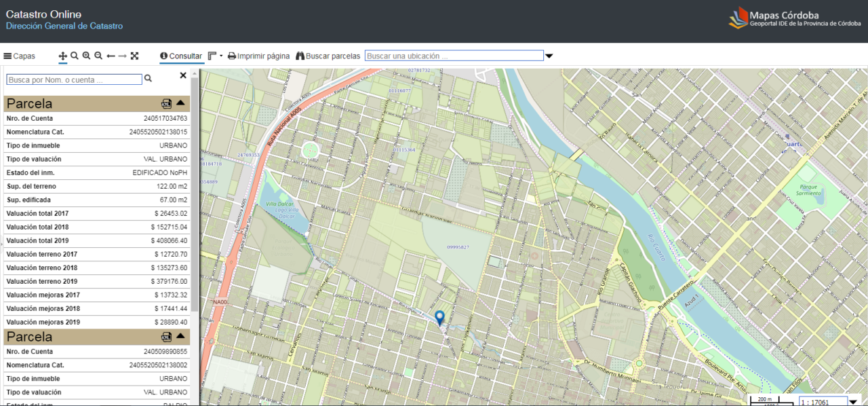Activate the Consultar tool
868x406 pixels.
(x=181, y=56)
